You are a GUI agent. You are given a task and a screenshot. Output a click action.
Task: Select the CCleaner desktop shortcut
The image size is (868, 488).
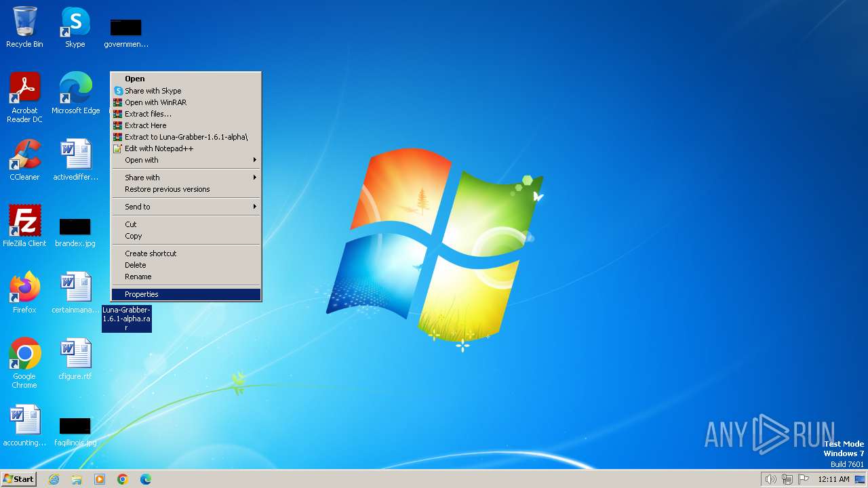pos(24,159)
